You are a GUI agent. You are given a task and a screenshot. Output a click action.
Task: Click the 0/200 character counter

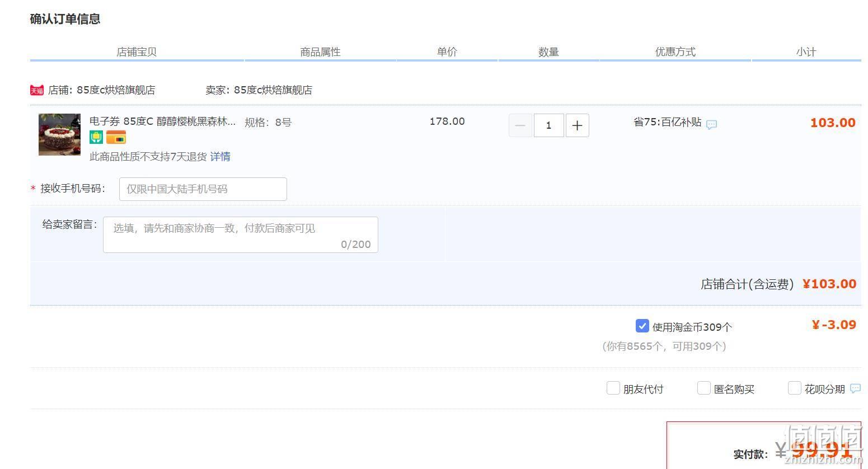coord(356,244)
